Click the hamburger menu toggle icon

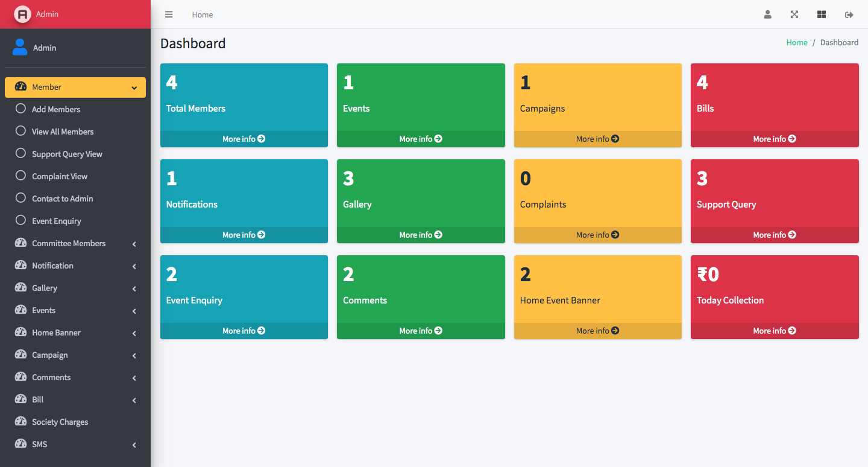[x=169, y=14]
